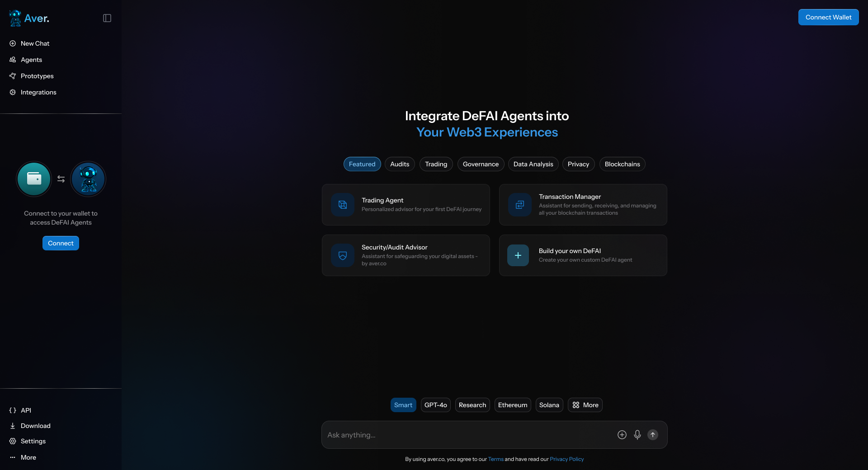Open Integrations in the sidebar

pyautogui.click(x=38, y=92)
